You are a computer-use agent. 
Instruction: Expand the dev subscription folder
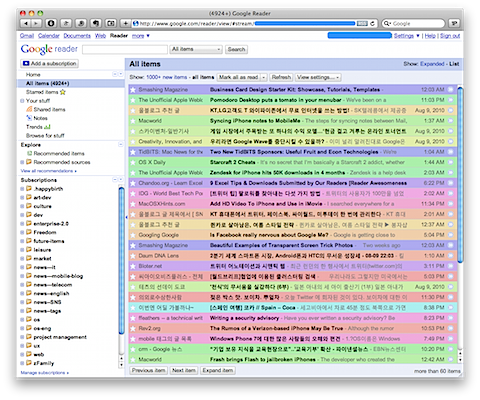pos(22,215)
